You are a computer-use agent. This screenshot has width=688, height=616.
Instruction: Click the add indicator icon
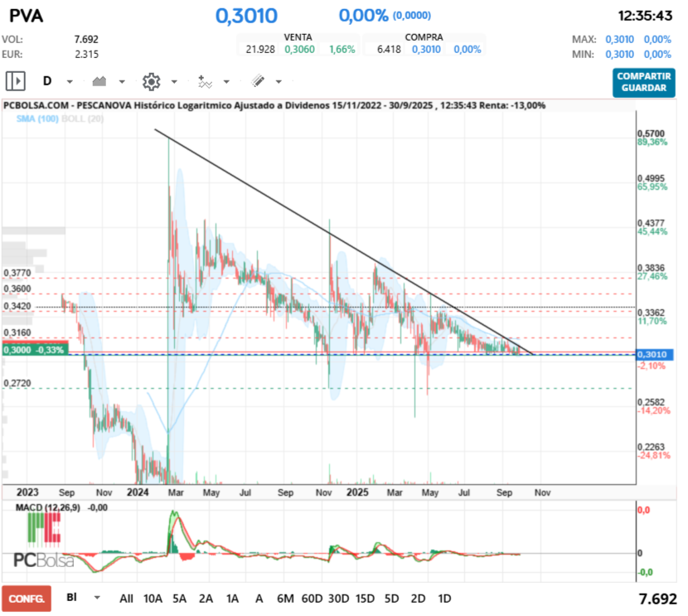pos(205,81)
